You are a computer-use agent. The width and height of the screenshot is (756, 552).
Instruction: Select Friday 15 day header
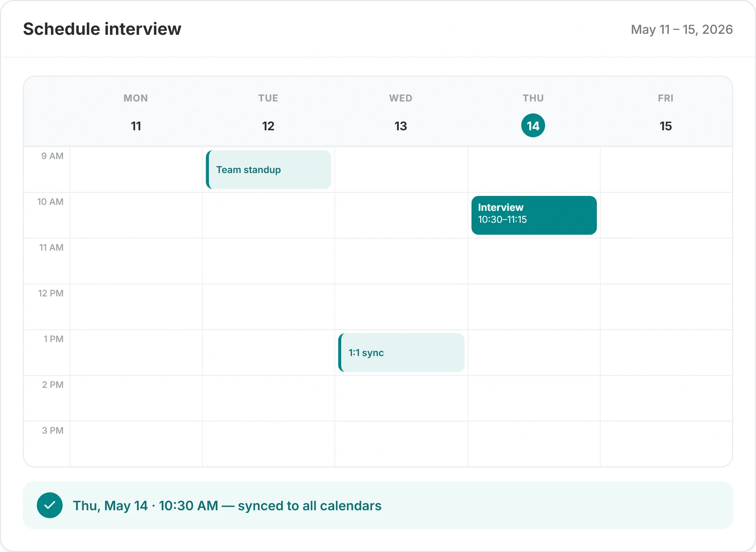point(666,112)
